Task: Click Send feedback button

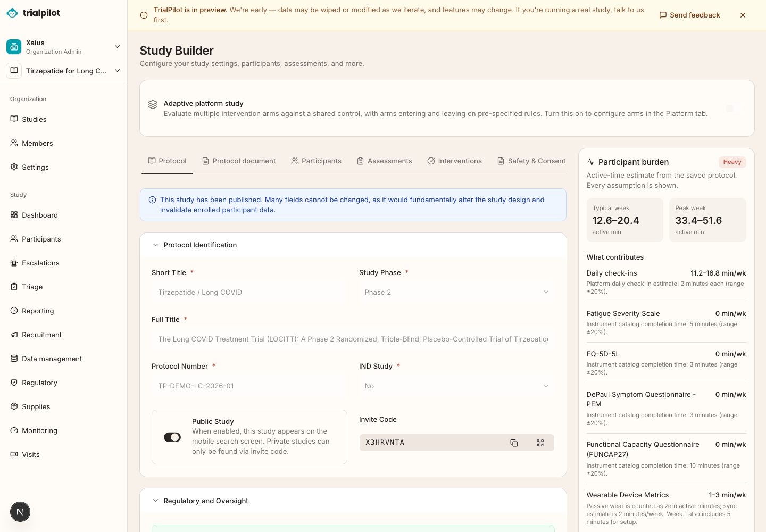Action: (690, 15)
